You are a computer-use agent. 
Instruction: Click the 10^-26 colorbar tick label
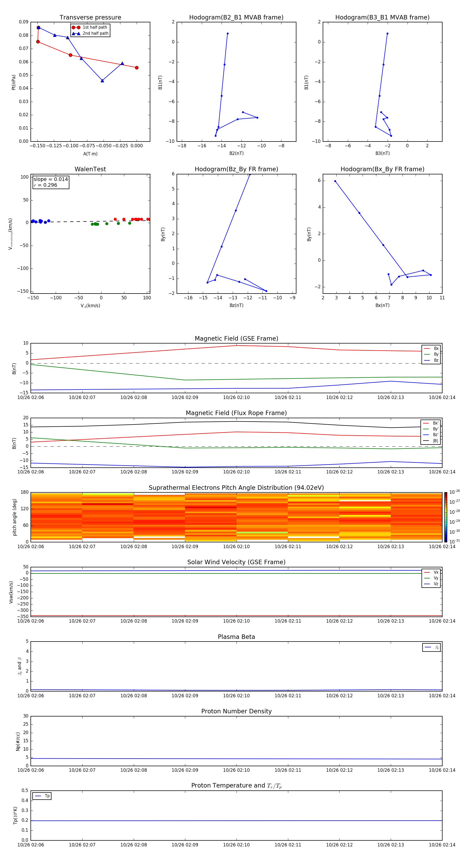pyautogui.click(x=455, y=492)
